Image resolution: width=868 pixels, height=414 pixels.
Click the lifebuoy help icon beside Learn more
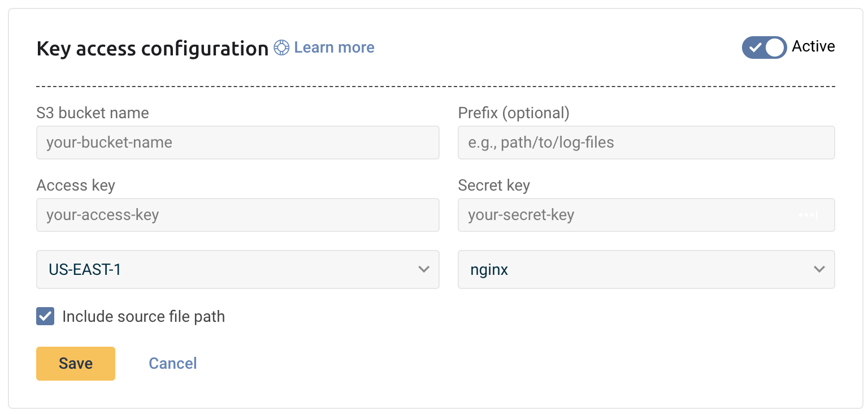coord(281,48)
